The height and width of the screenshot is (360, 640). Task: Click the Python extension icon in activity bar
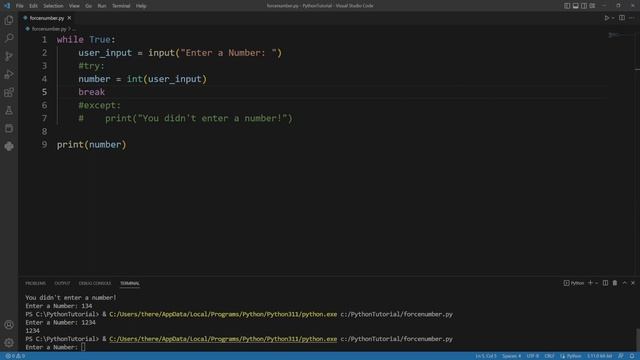[x=9, y=146]
